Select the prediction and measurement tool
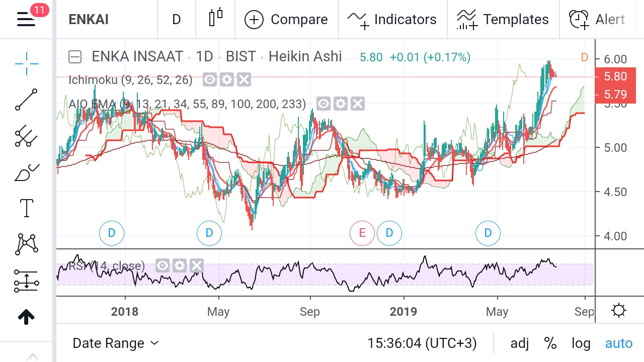 [26, 281]
